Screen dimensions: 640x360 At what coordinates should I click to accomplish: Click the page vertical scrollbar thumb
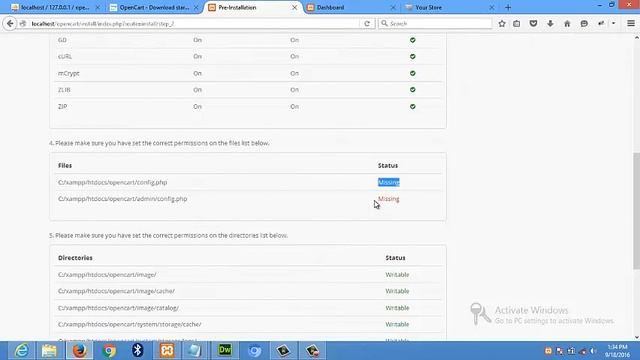[x=636, y=211]
